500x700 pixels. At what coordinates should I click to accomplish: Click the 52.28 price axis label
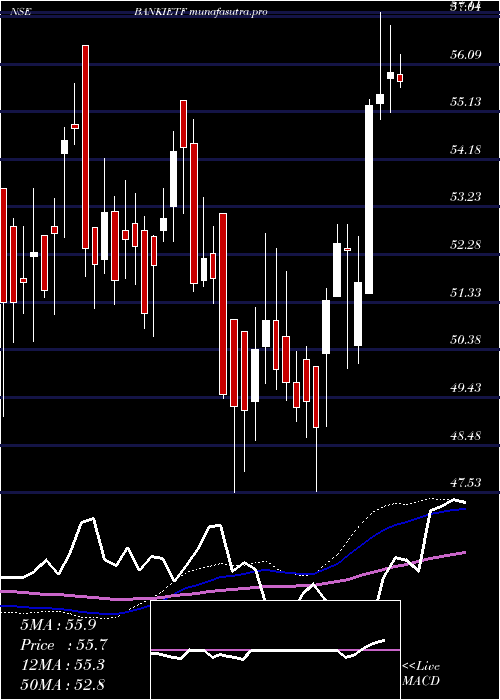466,245
